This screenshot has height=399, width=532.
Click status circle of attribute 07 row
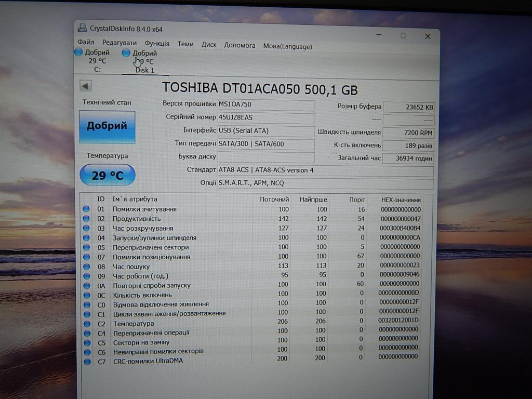(x=87, y=257)
